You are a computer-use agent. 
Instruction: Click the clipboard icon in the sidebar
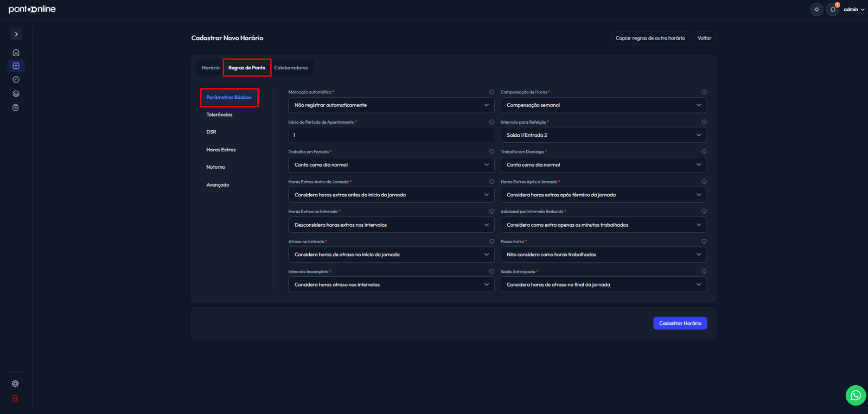click(x=16, y=107)
